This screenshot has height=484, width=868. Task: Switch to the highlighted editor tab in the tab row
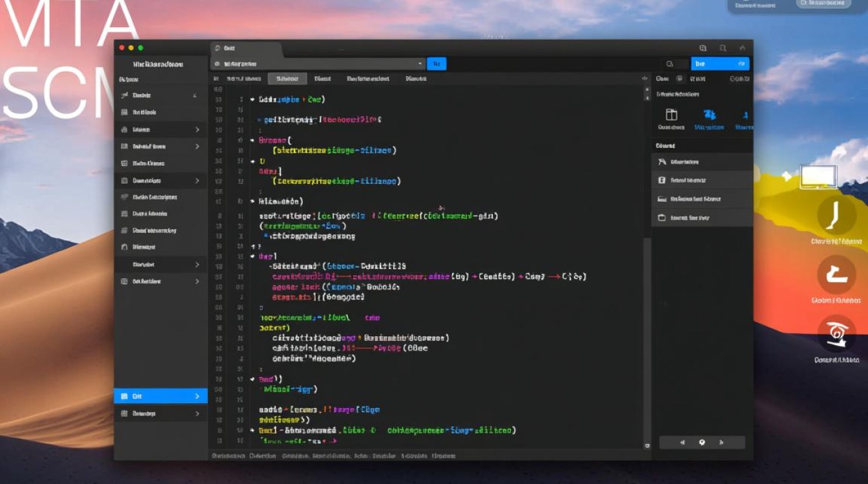pos(287,79)
